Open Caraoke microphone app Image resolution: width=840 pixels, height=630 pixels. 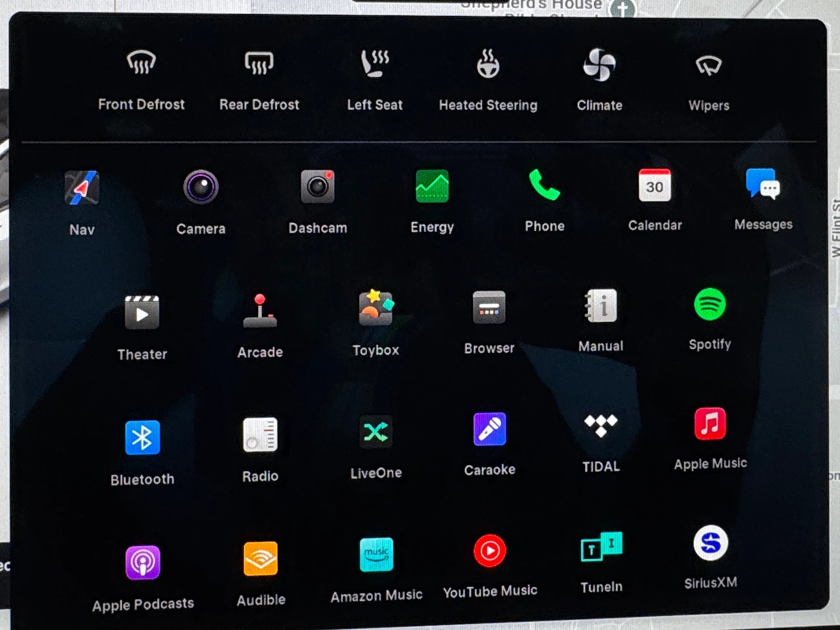[489, 429]
